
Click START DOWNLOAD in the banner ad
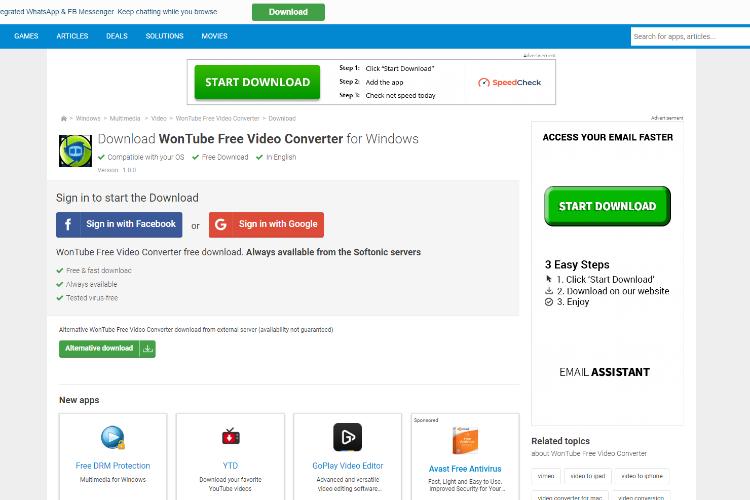click(x=257, y=82)
